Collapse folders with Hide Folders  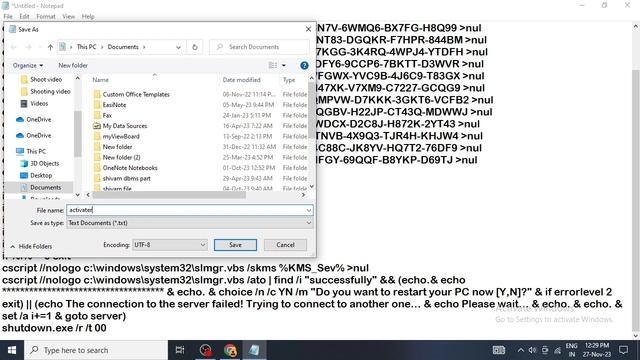[x=31, y=246]
